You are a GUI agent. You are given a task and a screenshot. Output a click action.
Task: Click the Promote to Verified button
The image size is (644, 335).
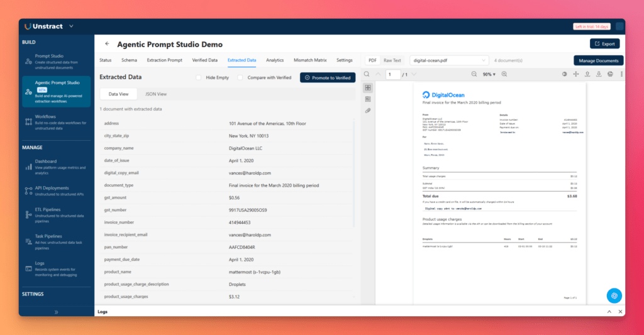pyautogui.click(x=328, y=77)
